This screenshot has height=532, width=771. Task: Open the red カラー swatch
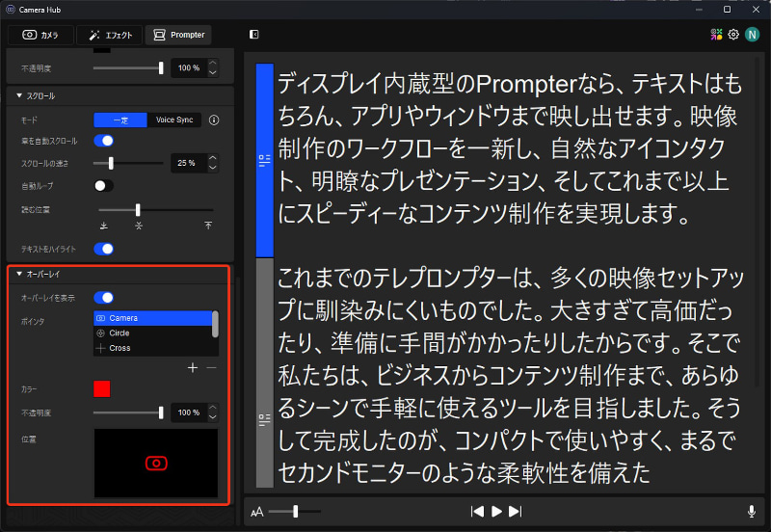pos(102,389)
